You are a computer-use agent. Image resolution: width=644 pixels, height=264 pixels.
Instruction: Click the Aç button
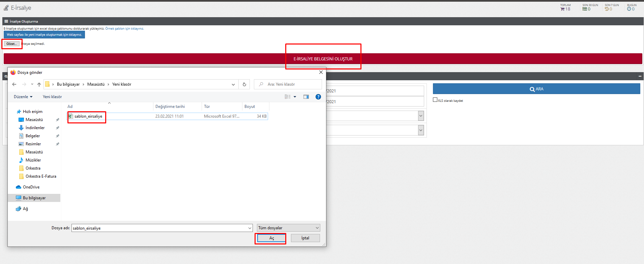[x=271, y=238]
